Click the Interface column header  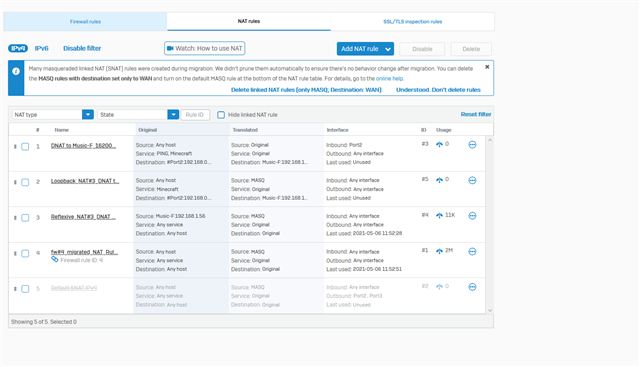pyautogui.click(x=338, y=130)
